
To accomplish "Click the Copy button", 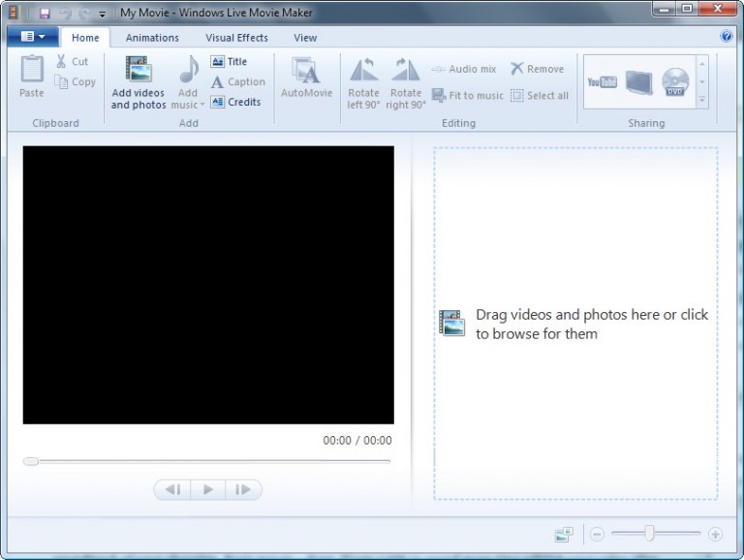I will [75, 81].
